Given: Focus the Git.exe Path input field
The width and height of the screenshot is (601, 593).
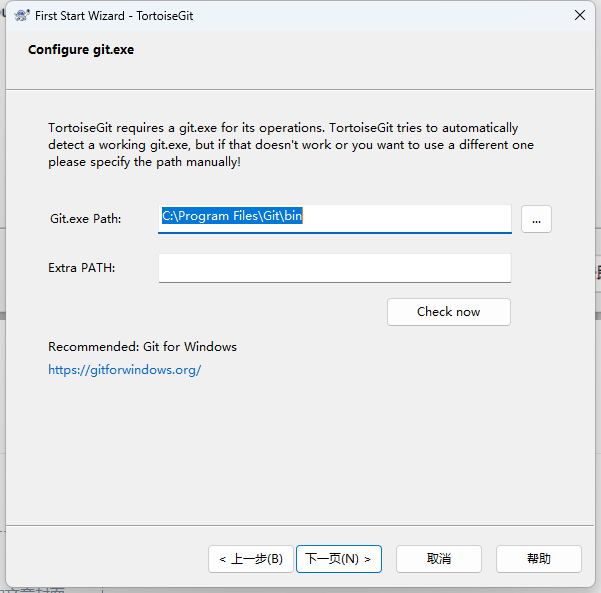Looking at the screenshot, I should click(334, 217).
